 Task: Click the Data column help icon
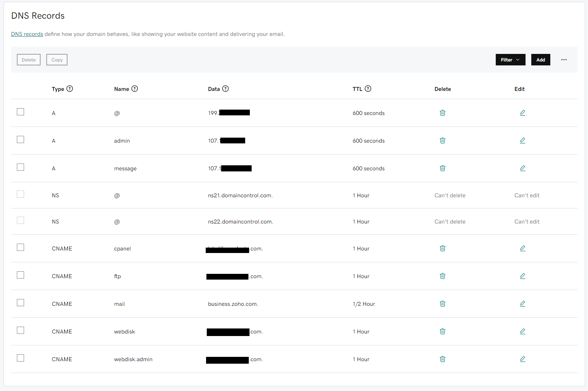[x=225, y=89]
